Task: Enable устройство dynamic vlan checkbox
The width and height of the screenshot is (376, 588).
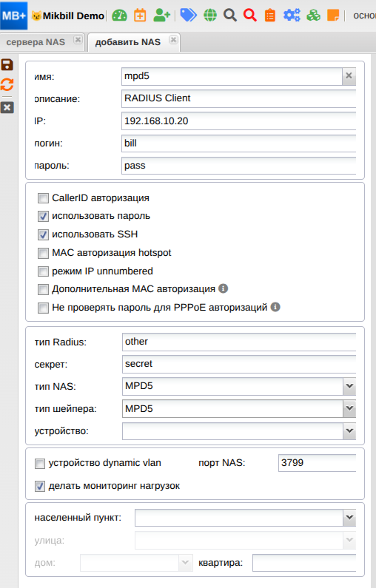Action: pos(40,464)
